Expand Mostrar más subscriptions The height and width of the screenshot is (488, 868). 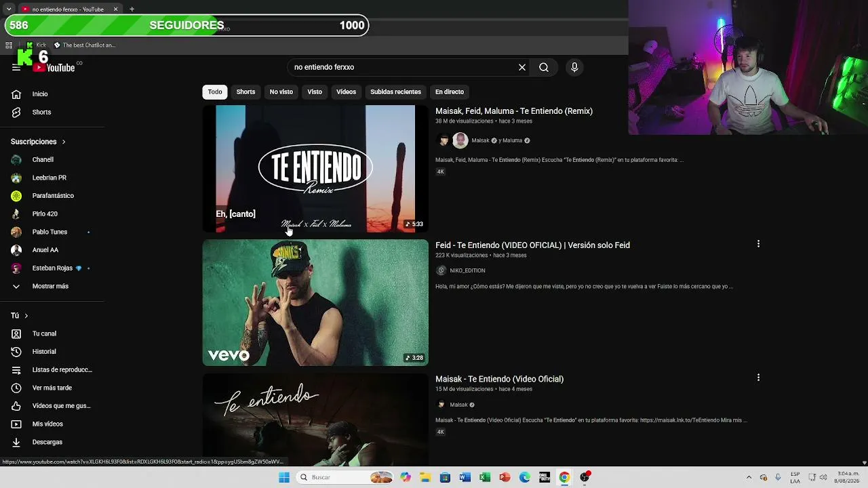(52, 286)
